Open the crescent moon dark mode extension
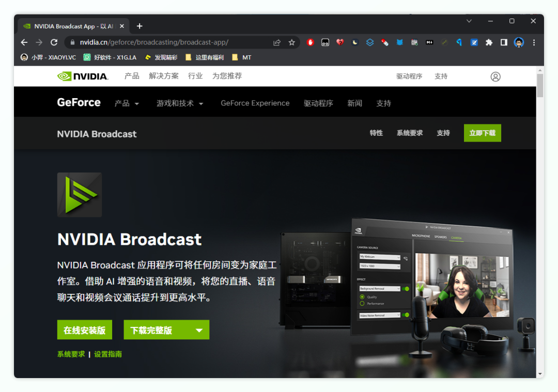This screenshot has width=558, height=392. 355,43
